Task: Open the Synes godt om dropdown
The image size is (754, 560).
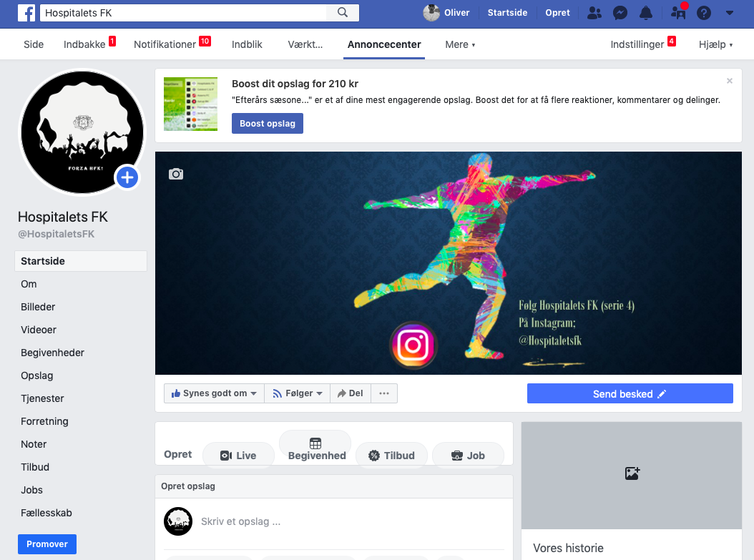Action: 214,393
